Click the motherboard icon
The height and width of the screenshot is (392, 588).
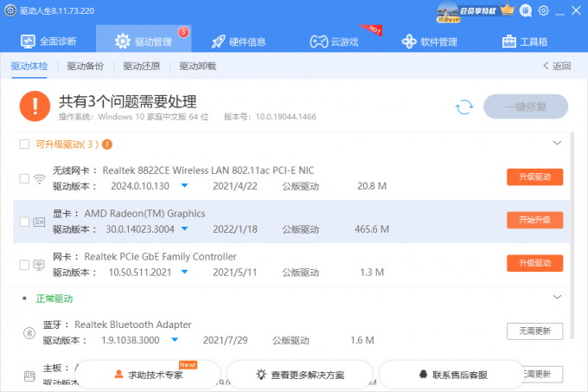pos(29,376)
